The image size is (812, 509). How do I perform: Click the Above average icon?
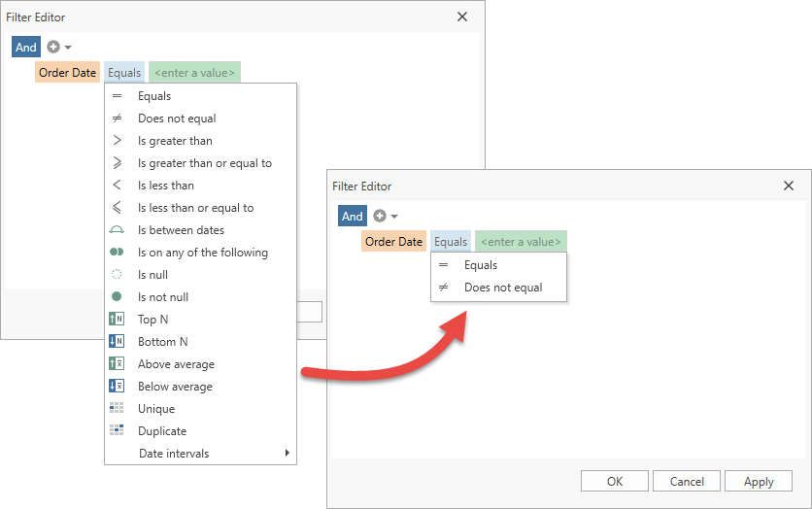click(117, 364)
